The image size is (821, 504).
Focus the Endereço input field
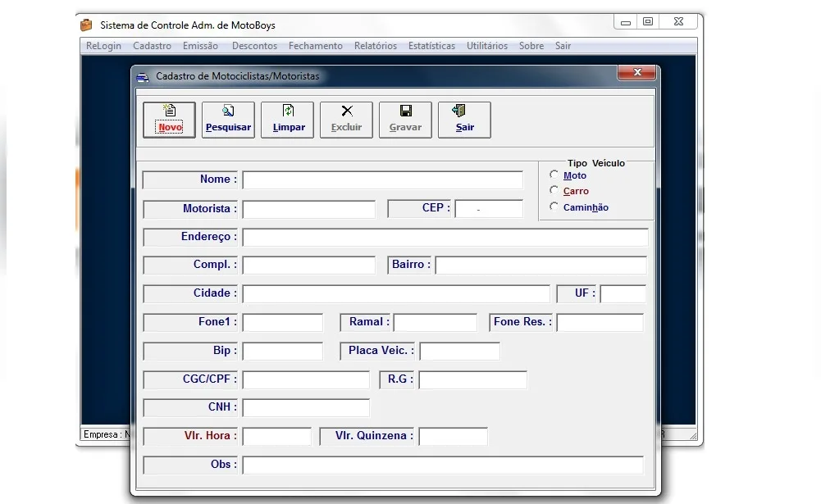[445, 237]
